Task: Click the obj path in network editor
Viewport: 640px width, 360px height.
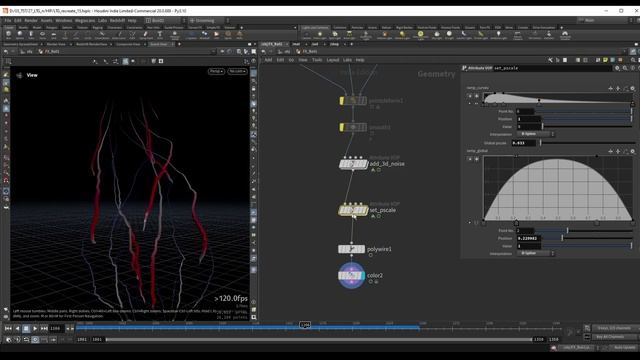Action: [287, 52]
